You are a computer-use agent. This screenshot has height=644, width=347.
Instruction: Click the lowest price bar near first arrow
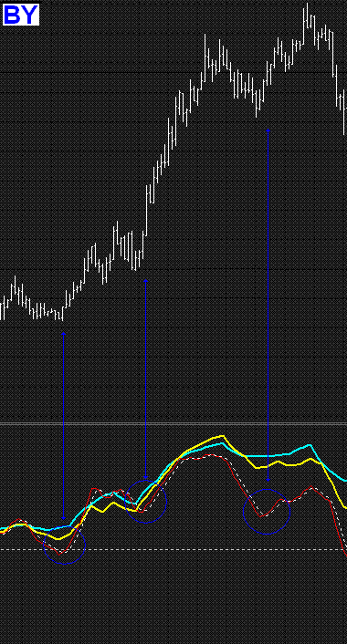coord(62,314)
